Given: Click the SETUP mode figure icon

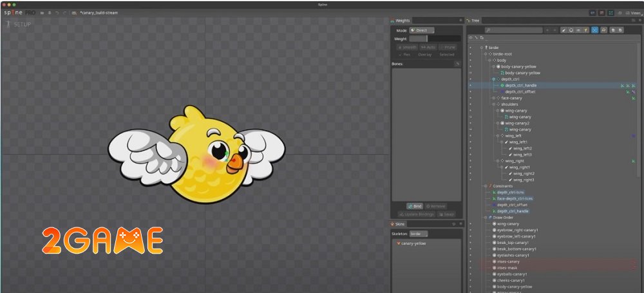Looking at the screenshot, I should [8, 24].
